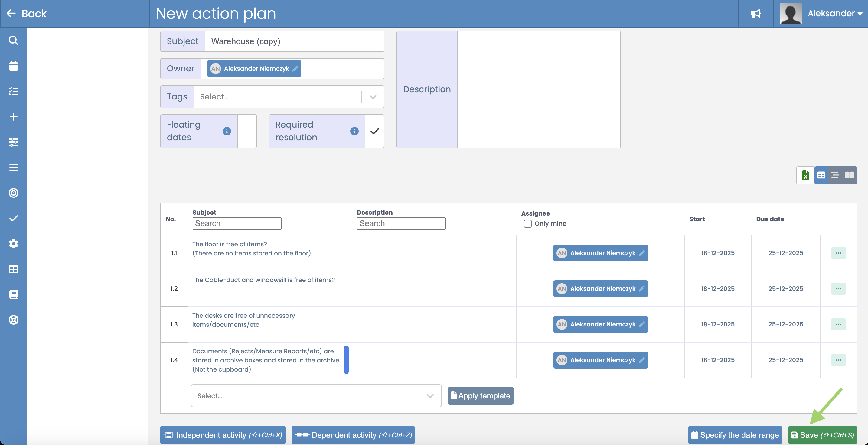The image size is (868, 445).
Task: Click the target goals icon in sidebar
Action: (14, 193)
